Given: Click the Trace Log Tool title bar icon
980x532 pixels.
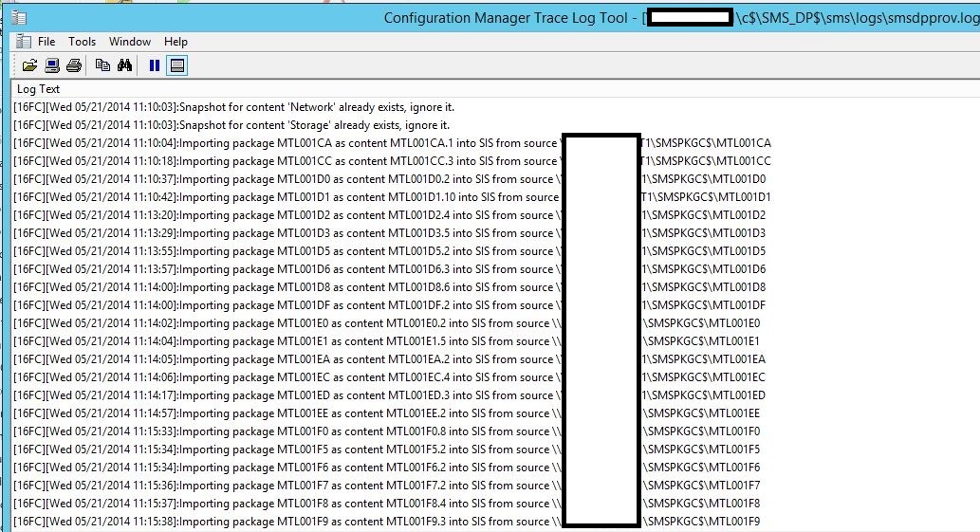Looking at the screenshot, I should pos(19,18).
